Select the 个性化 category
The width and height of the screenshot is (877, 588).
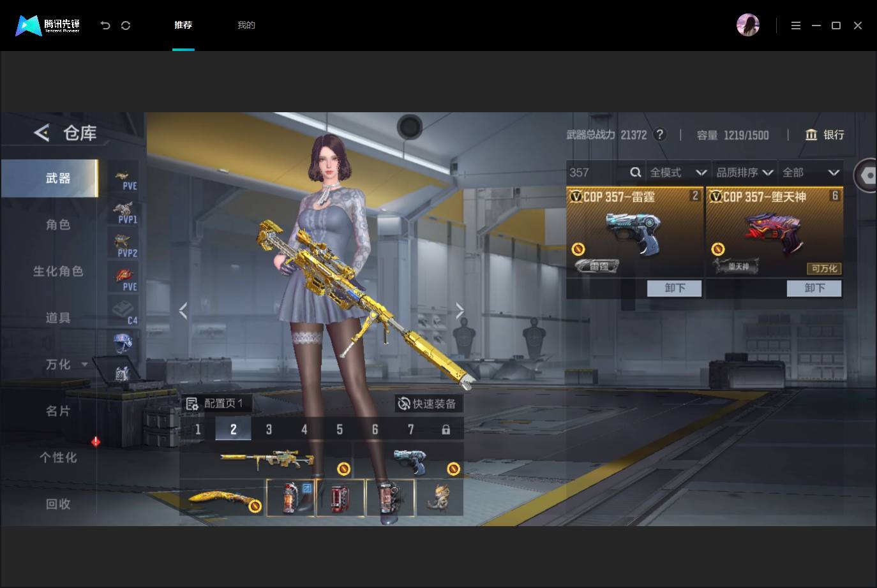pos(57,457)
